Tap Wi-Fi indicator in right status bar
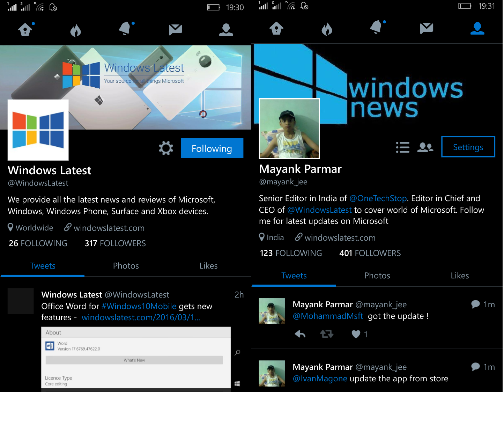The height and width of the screenshot is (447, 504). pyautogui.click(x=291, y=5)
